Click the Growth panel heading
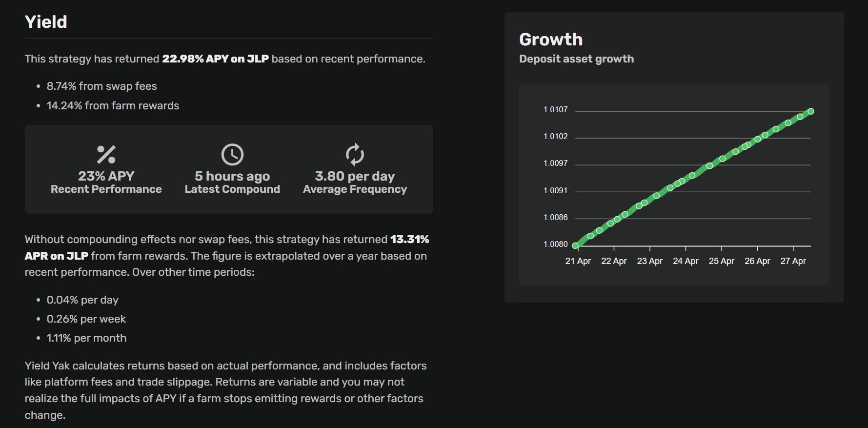868x428 pixels. [x=551, y=40]
